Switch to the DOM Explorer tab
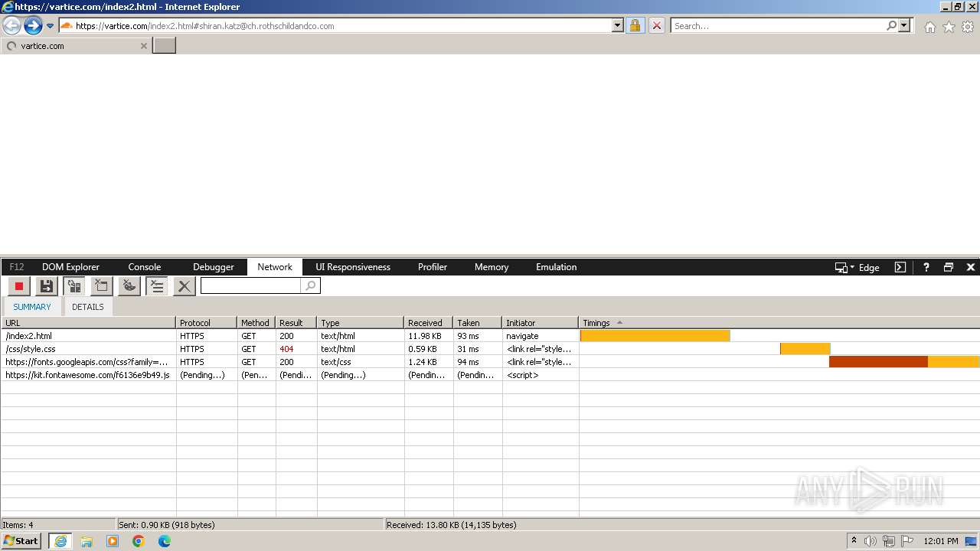 70,267
